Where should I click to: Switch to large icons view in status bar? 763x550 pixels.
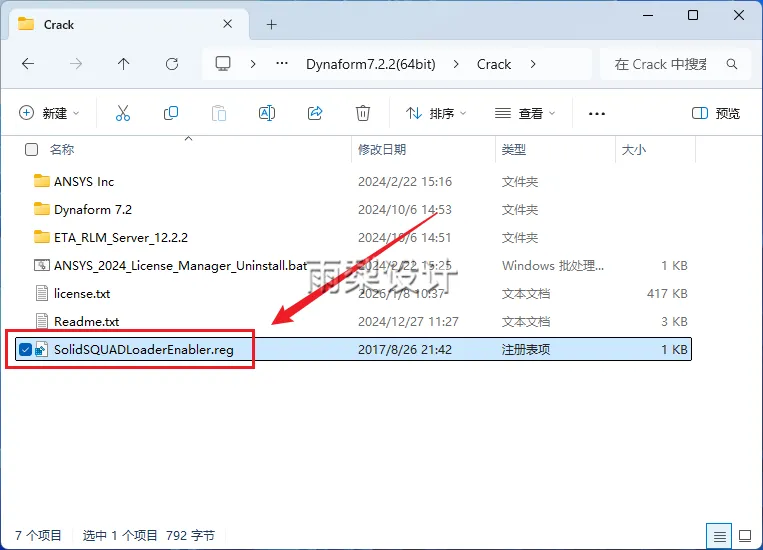pyautogui.click(x=745, y=536)
